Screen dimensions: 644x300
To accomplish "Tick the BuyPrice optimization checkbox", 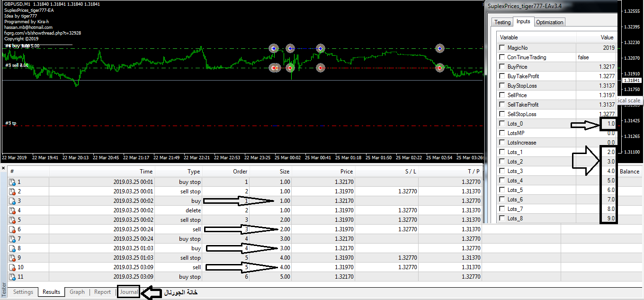I will [502, 67].
